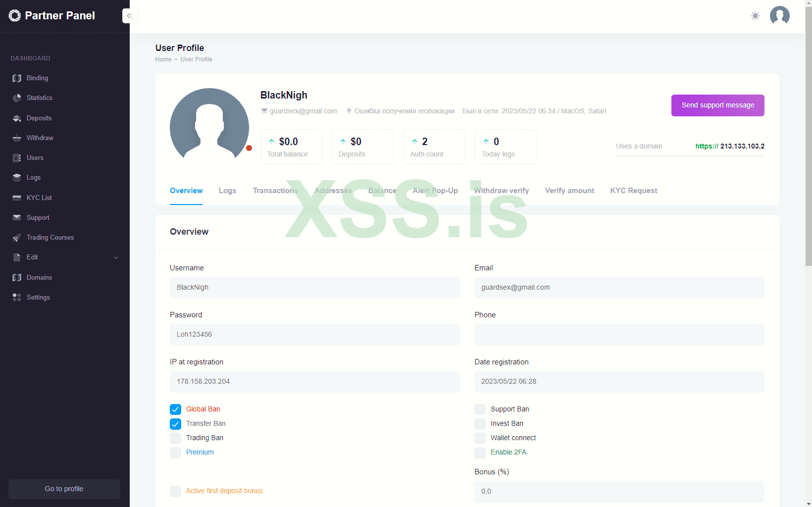Image resolution: width=812 pixels, height=507 pixels.
Task: Follow the Home breadcrumb link
Action: coord(163,59)
